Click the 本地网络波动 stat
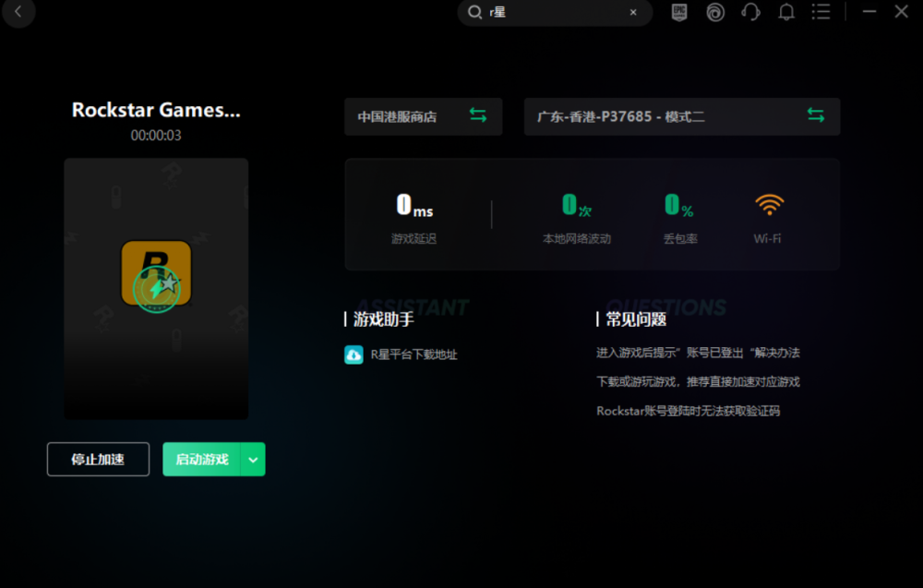The image size is (923, 588). click(x=577, y=219)
